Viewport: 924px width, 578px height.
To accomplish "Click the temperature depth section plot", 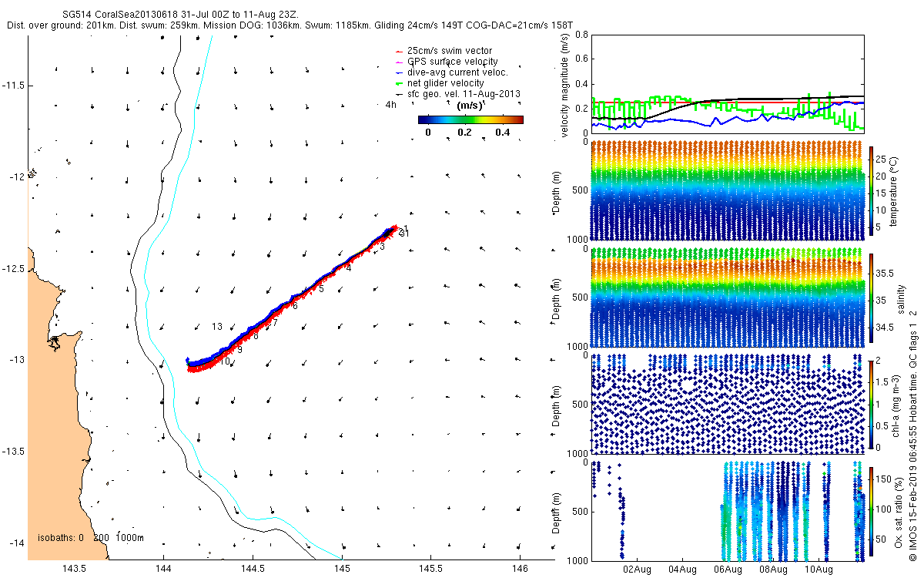I will coord(728,190).
